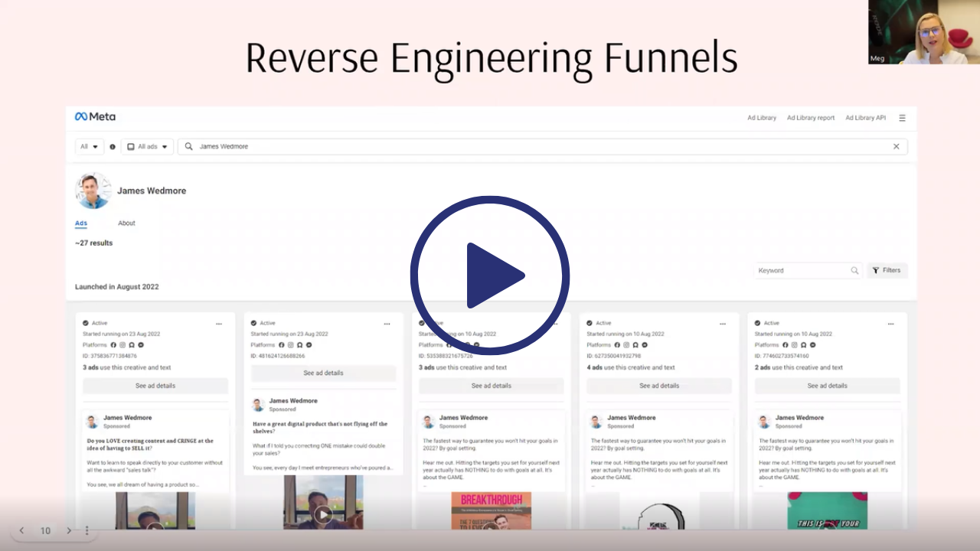Click James Wedmore page title name
Screen dimensions: 980x551
click(x=152, y=191)
